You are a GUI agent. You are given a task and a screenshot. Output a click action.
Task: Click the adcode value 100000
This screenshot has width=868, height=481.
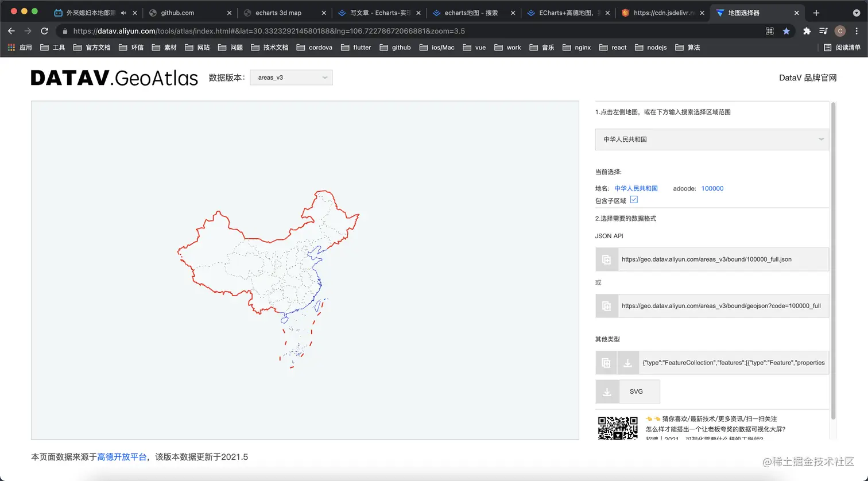pyautogui.click(x=712, y=188)
